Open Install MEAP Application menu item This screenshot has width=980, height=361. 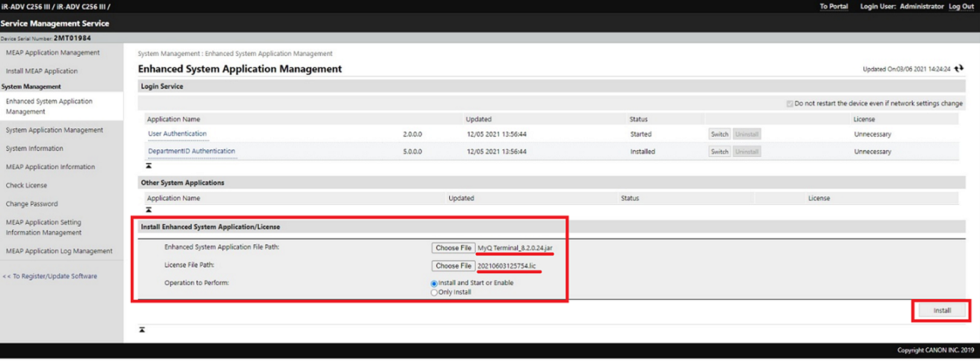[42, 71]
